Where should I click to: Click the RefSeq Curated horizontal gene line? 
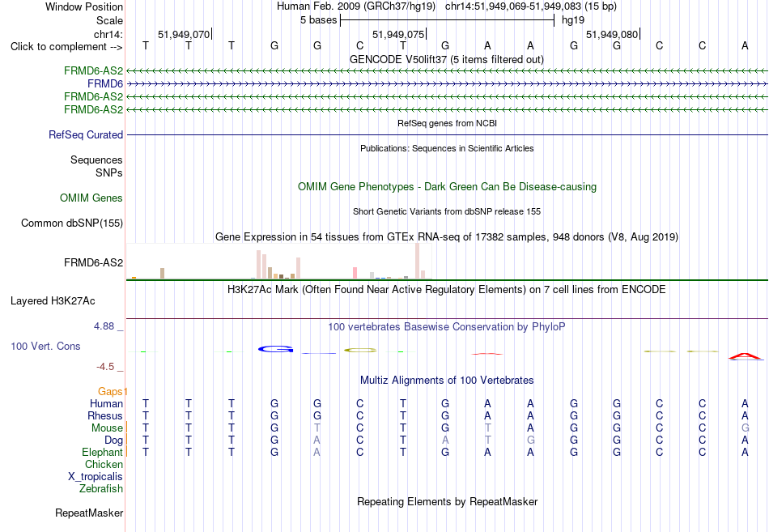pyautogui.click(x=447, y=135)
